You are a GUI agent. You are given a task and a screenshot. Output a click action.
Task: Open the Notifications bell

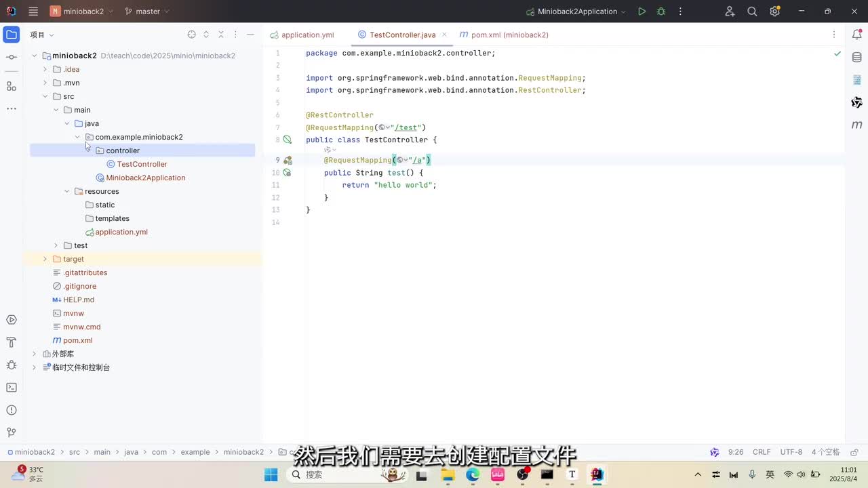click(856, 35)
